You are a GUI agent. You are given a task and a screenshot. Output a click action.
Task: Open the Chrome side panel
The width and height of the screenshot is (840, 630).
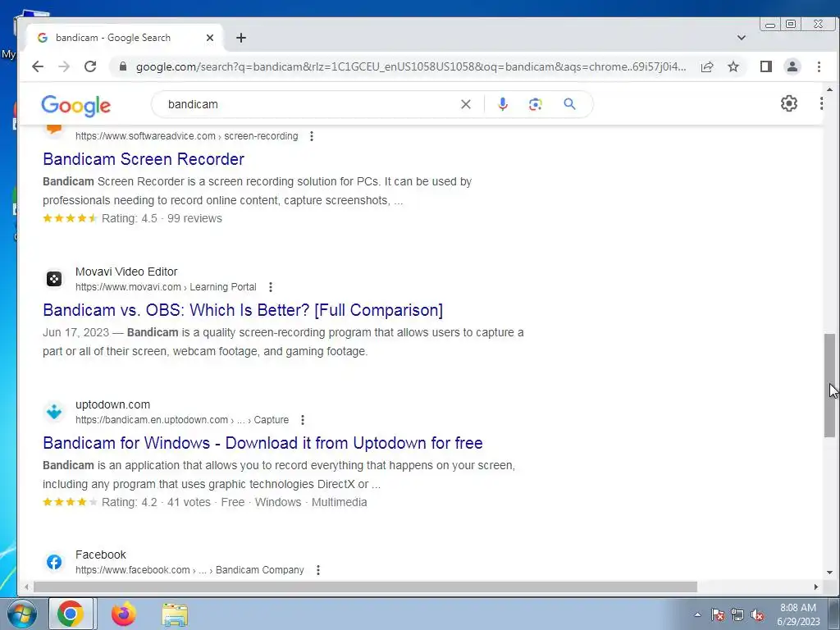(x=765, y=66)
